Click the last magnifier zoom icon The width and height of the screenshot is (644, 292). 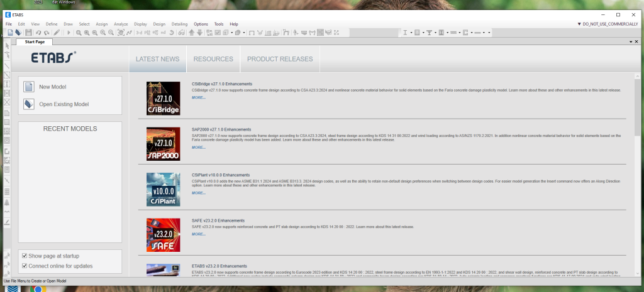click(111, 33)
